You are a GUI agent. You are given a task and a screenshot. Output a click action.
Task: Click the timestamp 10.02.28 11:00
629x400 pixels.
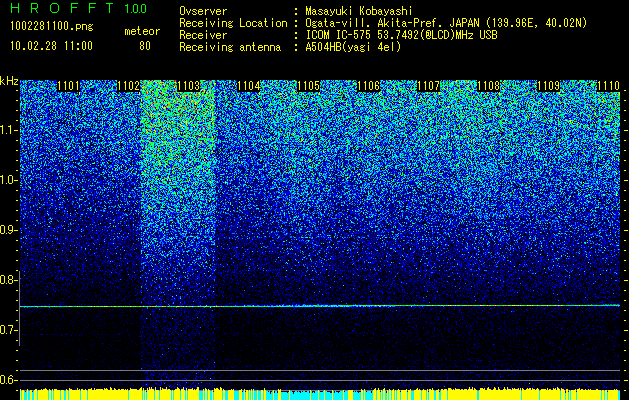tap(51, 46)
